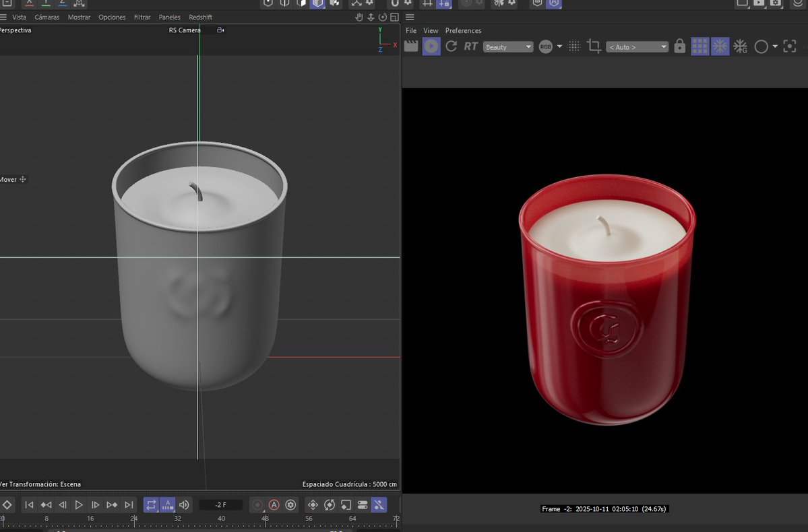Step back one frame
This screenshot has width=808, height=532.
click(x=63, y=504)
